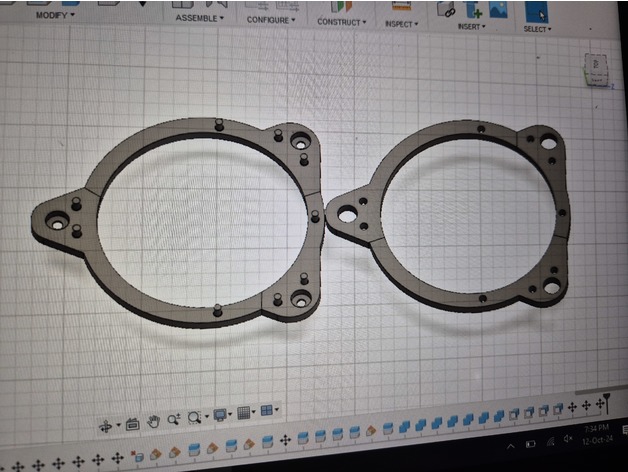Expand the ASSEMBLE dropdown menu
Screen dimensions: 628x472
200,18
